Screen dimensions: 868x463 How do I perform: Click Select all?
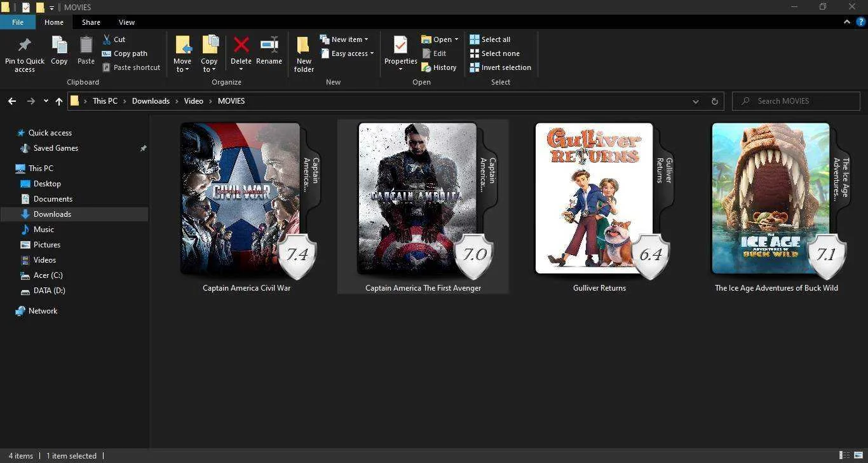[x=490, y=39]
